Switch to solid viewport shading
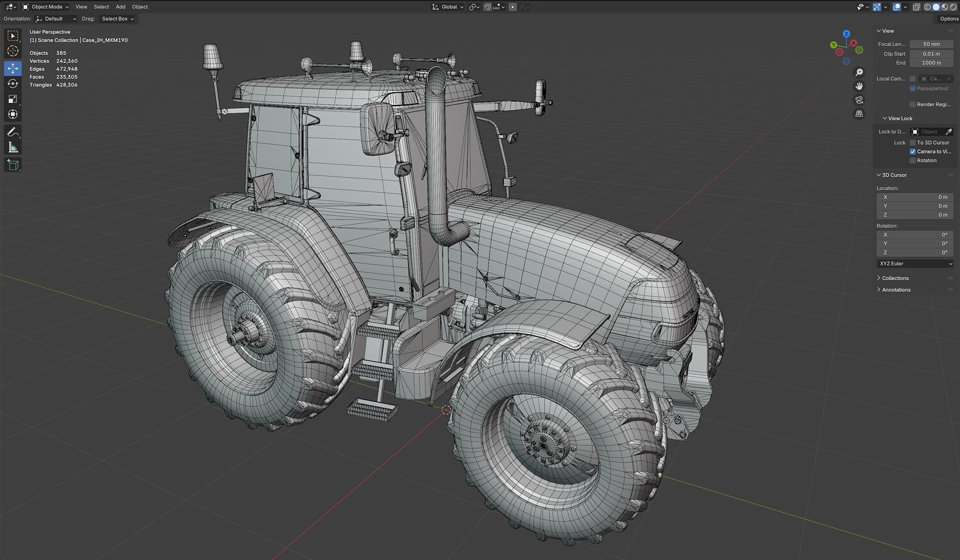This screenshot has width=960, height=560. click(x=936, y=7)
